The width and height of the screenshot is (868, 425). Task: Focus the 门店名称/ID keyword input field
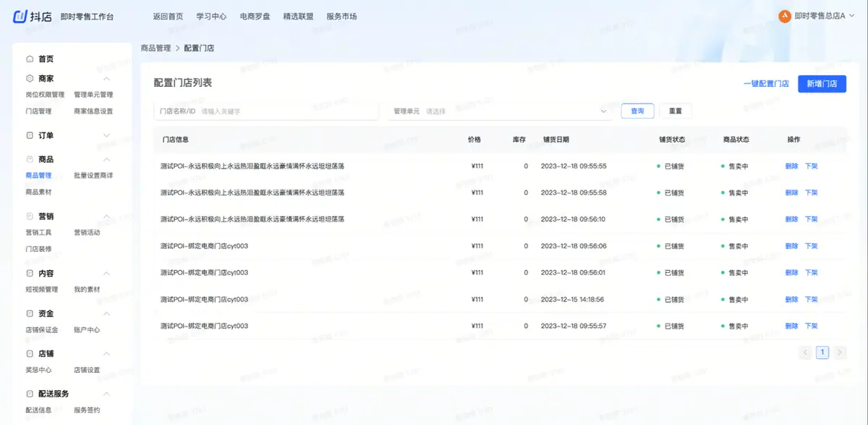point(266,111)
